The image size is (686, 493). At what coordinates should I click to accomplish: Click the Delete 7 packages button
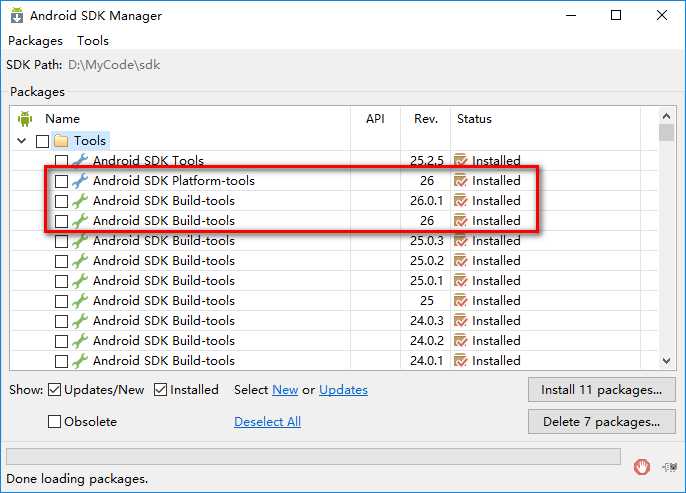[x=602, y=422]
